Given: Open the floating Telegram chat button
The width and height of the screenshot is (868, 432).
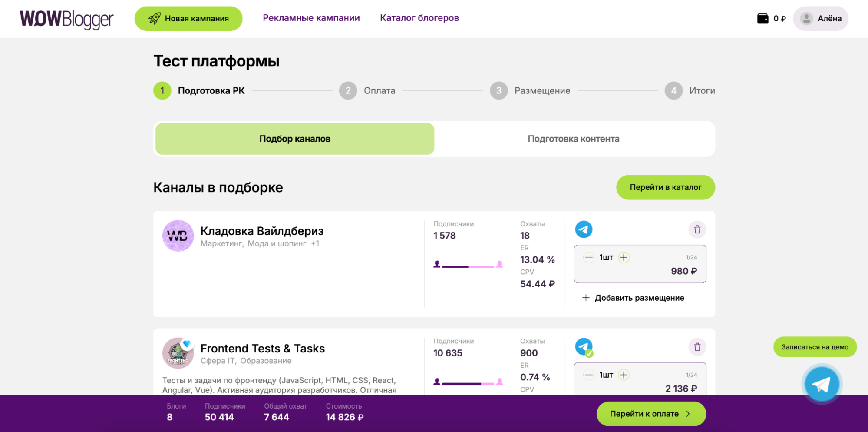Looking at the screenshot, I should pos(821,385).
